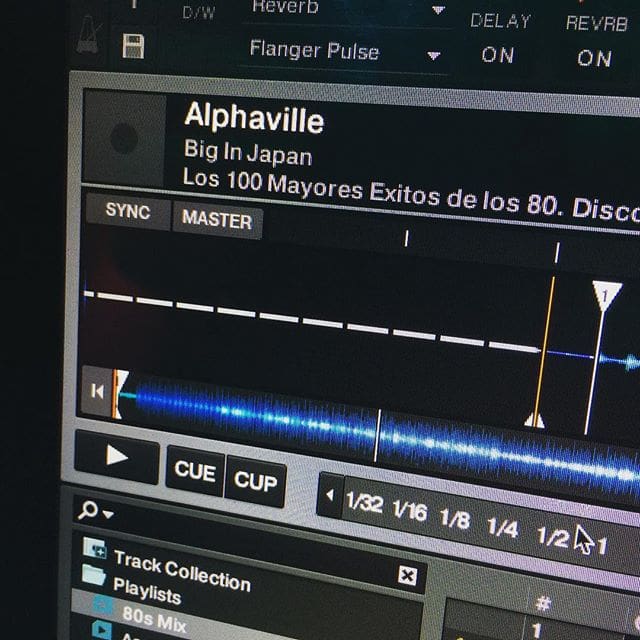Click the 80s Mix playlist icon
Image resolution: width=640 pixels, height=640 pixels.
(x=102, y=603)
